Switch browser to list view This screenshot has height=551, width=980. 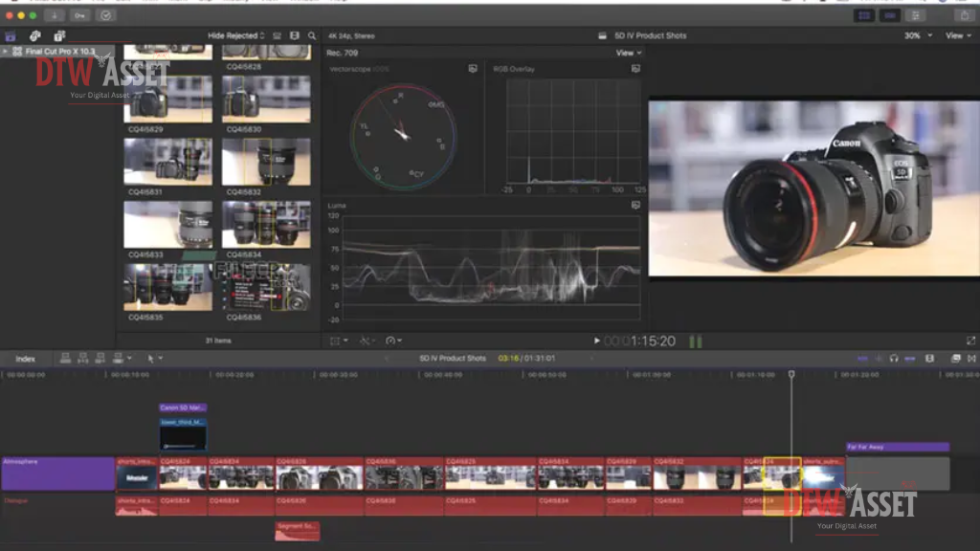point(277,36)
